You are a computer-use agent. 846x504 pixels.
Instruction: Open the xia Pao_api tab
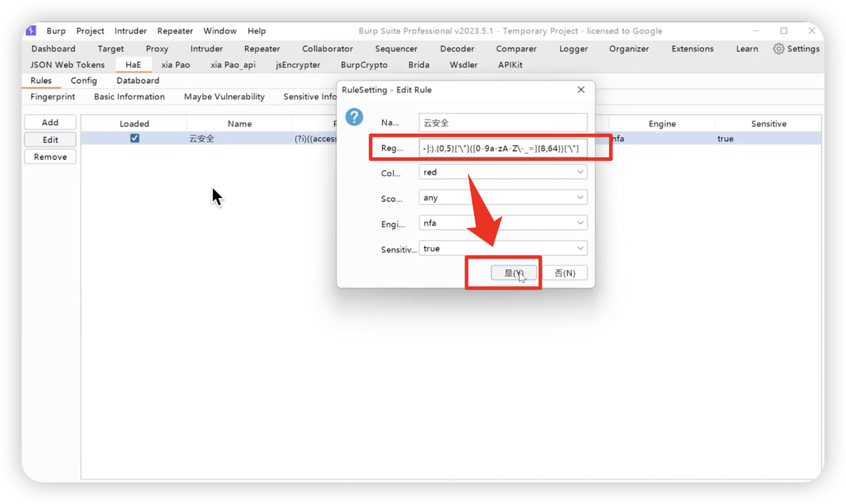[x=233, y=65]
